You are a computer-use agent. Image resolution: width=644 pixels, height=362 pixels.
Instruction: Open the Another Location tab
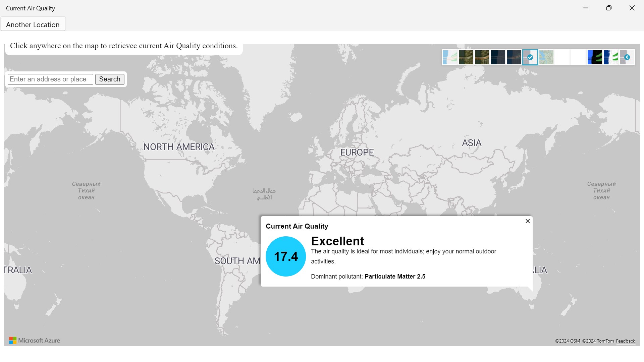pos(33,24)
